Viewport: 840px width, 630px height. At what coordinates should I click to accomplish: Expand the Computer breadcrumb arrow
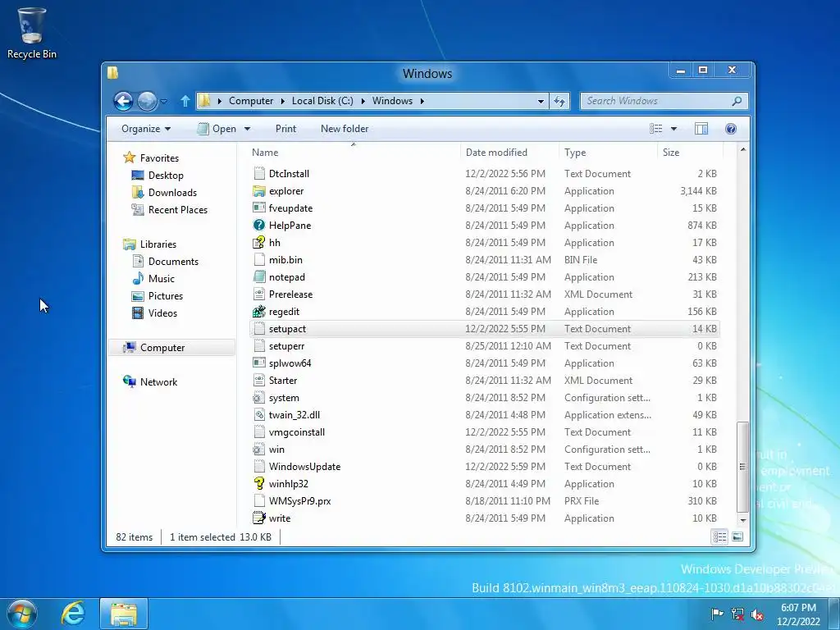282,101
